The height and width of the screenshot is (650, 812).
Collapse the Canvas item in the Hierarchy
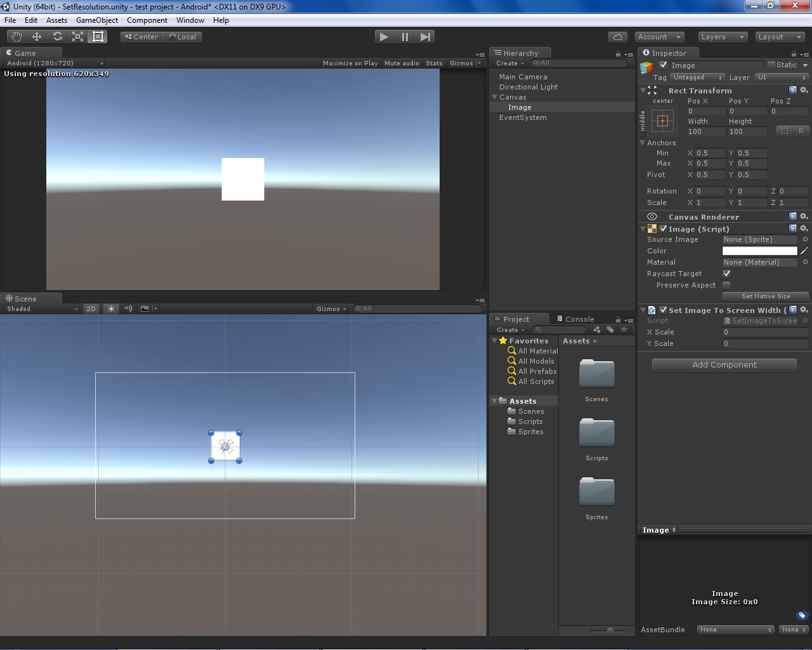pyautogui.click(x=494, y=97)
